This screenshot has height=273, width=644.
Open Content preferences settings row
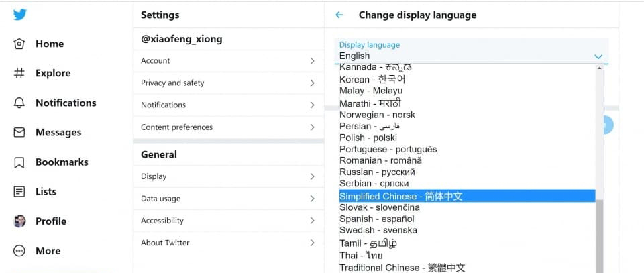(228, 127)
